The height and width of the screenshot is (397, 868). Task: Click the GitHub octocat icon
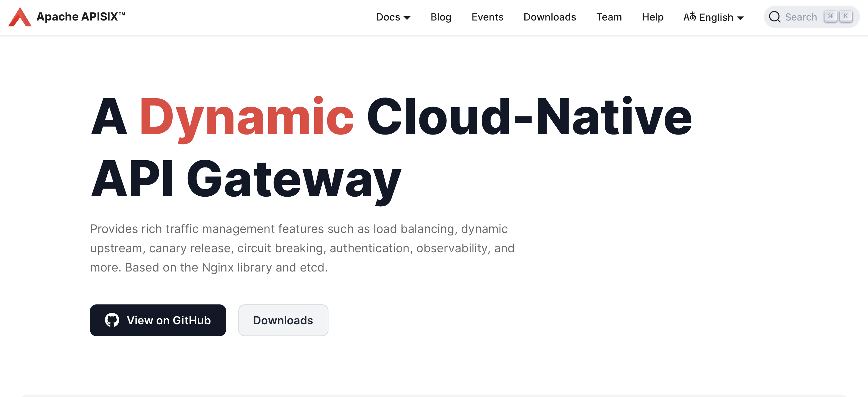112,320
